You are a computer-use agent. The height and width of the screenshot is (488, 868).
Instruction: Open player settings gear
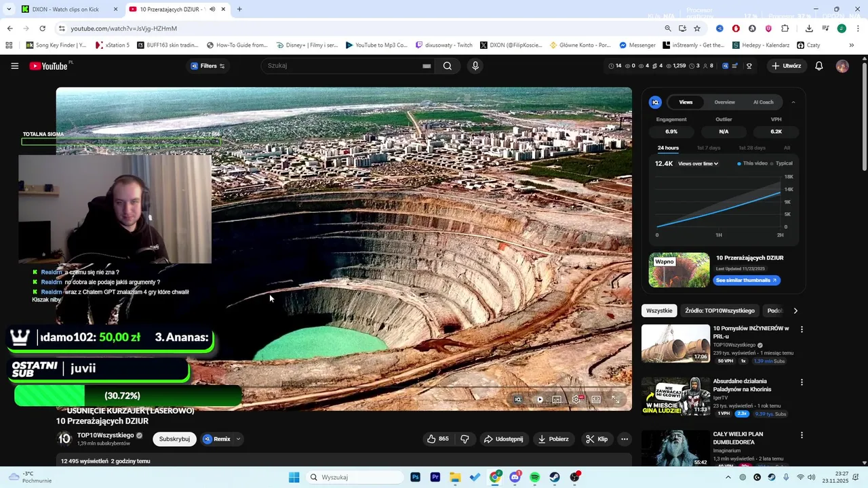click(x=576, y=399)
